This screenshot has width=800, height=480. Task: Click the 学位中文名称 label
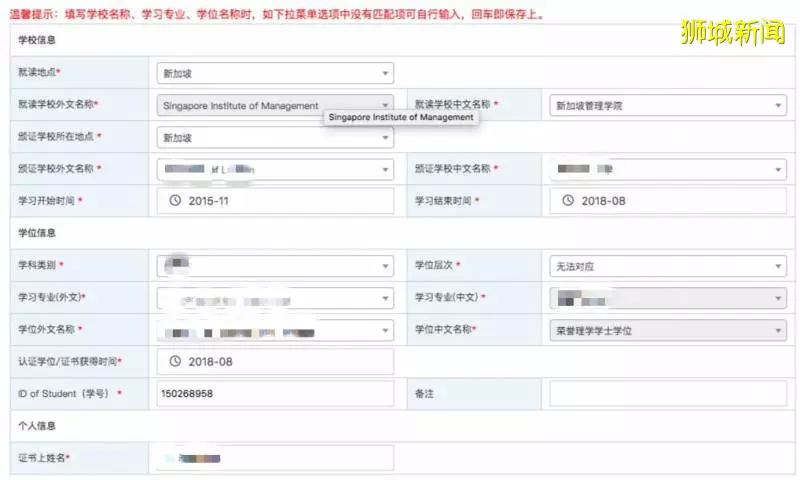(x=445, y=329)
